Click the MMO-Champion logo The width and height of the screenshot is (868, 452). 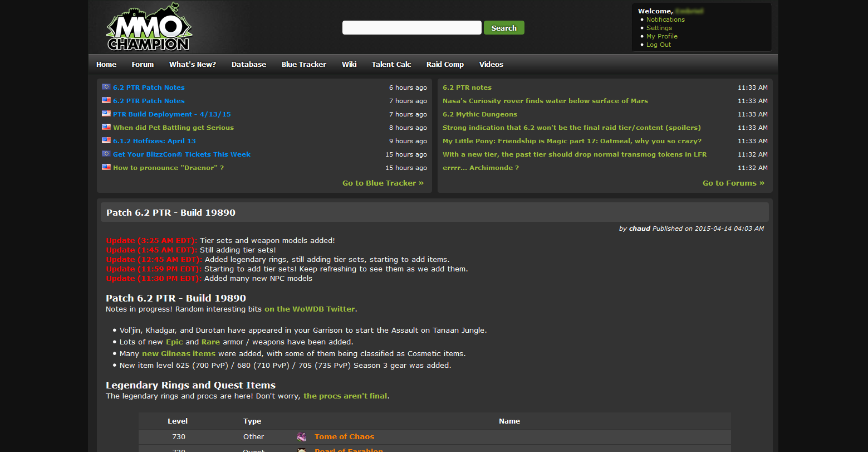coord(149,27)
